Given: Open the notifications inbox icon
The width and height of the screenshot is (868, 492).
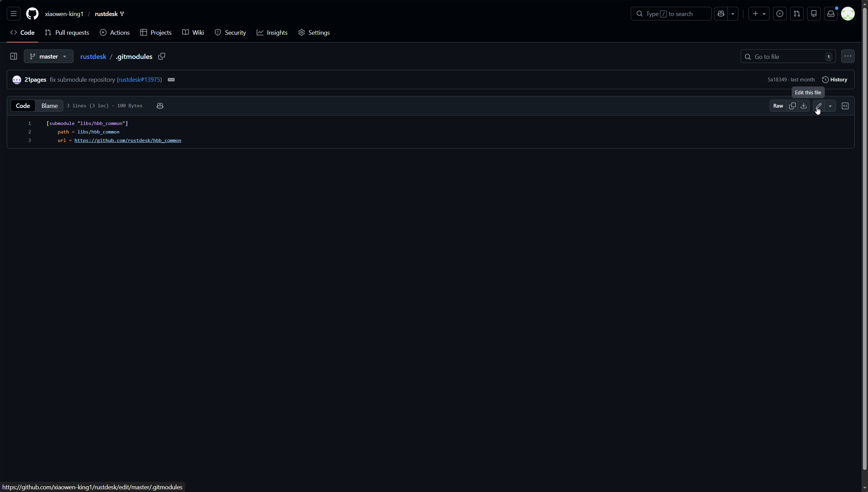Looking at the screenshot, I should pyautogui.click(x=831, y=14).
